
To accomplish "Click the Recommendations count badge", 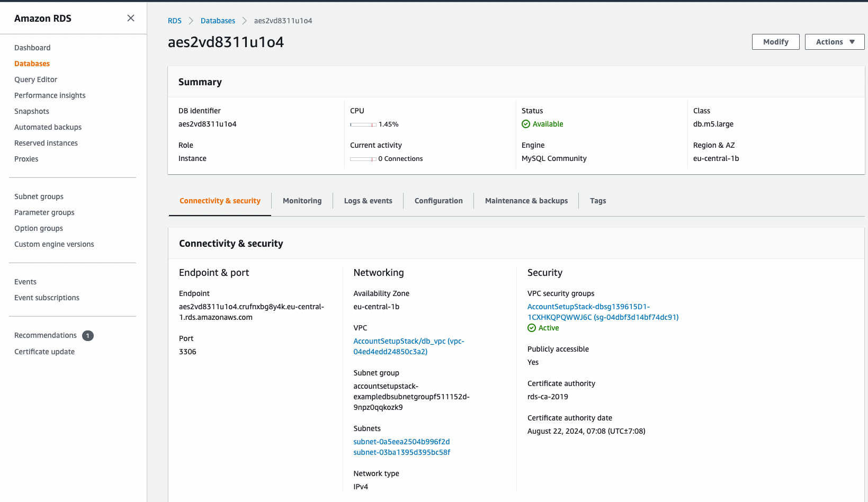I will tap(88, 336).
